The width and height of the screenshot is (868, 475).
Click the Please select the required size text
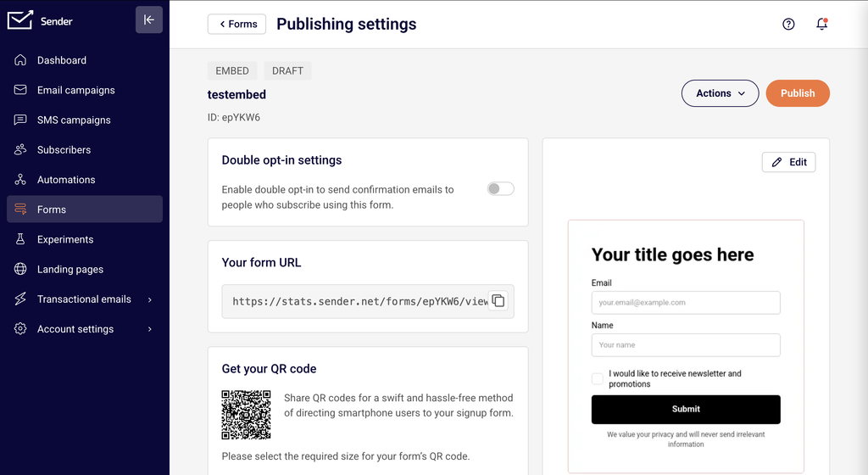346,456
